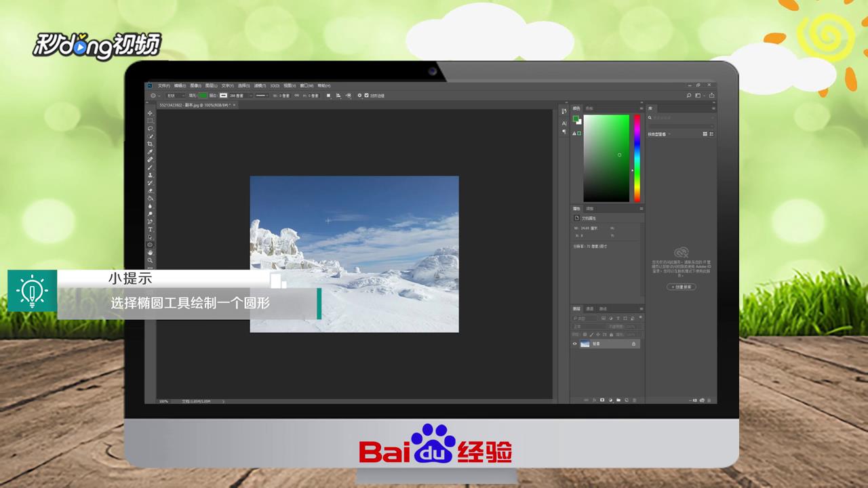Toggle visibility of the Background layer
The width and height of the screenshot is (868, 488).
(575, 344)
